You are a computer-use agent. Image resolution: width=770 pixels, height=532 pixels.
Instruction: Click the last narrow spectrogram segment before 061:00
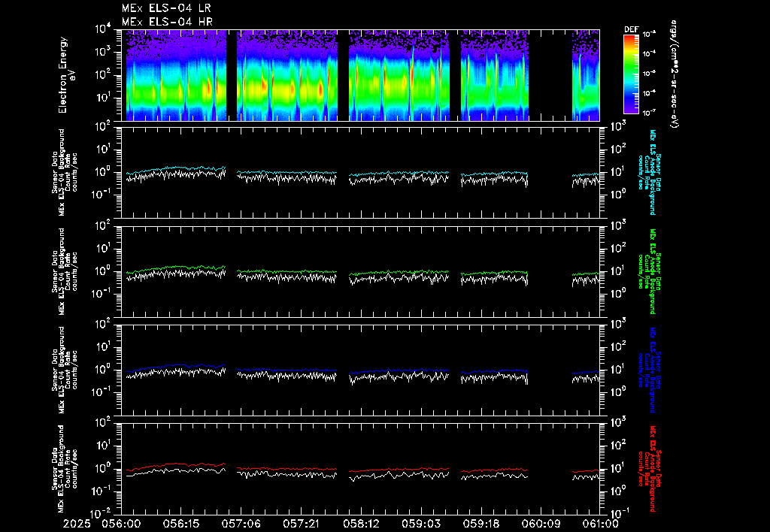coord(586,75)
